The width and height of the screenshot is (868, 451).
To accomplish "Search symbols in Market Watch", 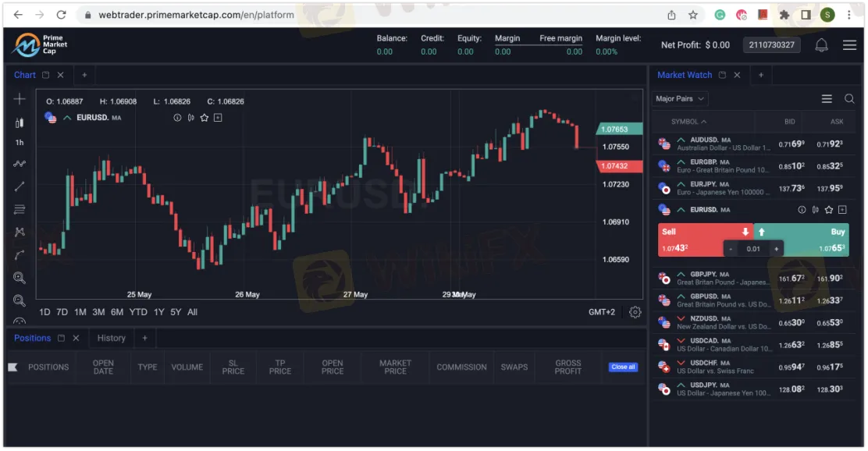I will coord(849,98).
